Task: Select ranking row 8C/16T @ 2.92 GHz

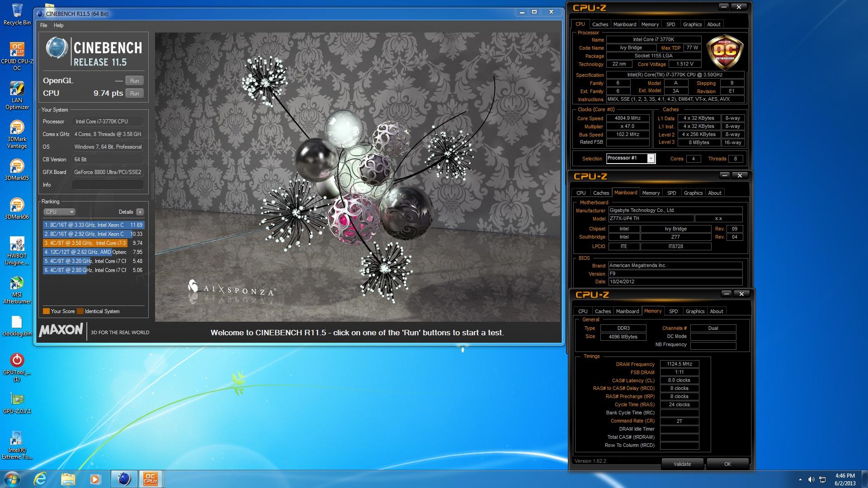Action: click(x=93, y=234)
